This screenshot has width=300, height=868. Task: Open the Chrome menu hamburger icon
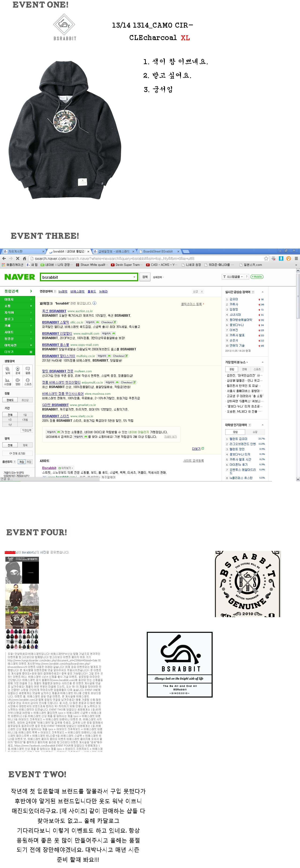pos(296,258)
